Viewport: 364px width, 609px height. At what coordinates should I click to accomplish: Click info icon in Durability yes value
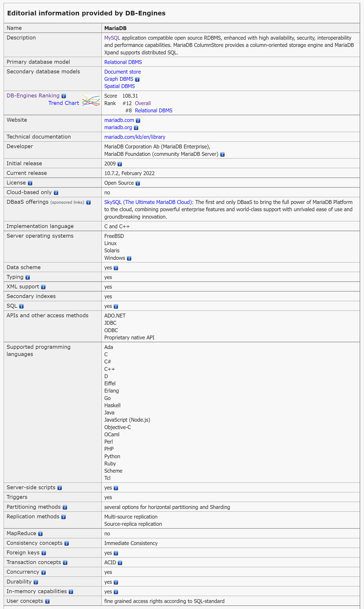pos(116,582)
